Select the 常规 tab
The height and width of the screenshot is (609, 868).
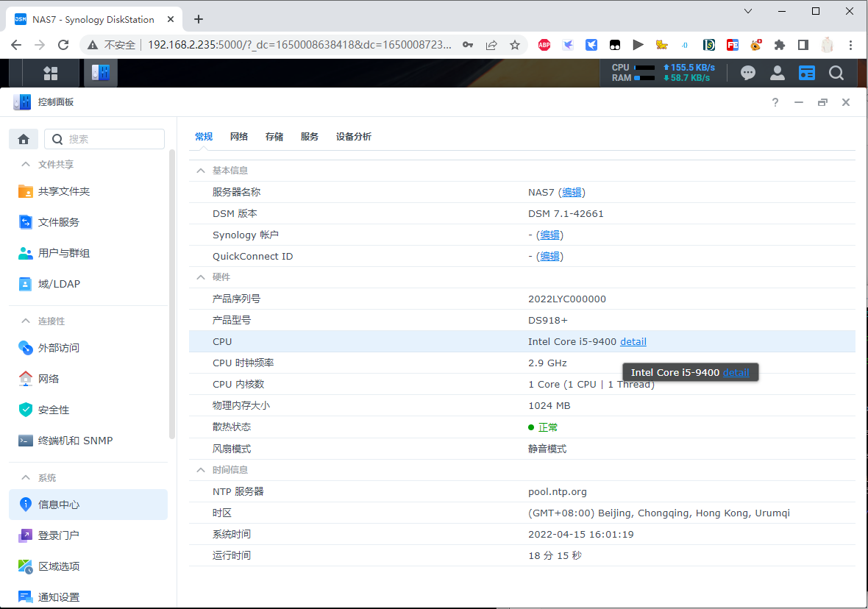[204, 137]
